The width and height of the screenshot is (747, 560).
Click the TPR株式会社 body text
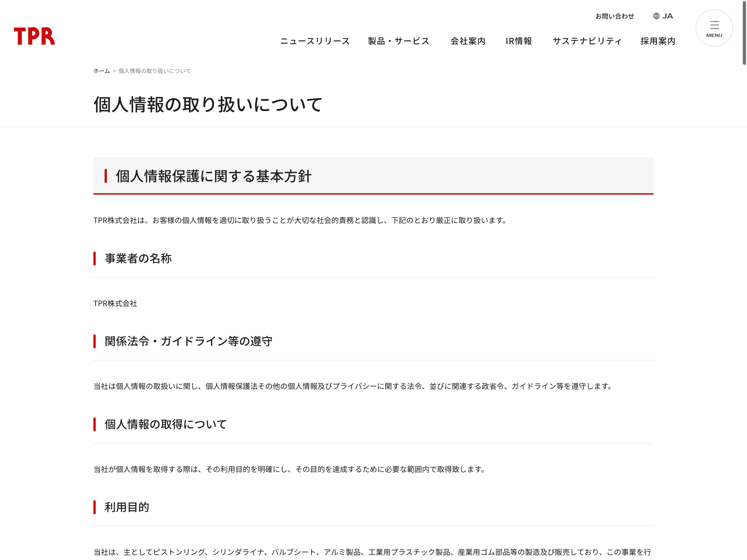[115, 304]
